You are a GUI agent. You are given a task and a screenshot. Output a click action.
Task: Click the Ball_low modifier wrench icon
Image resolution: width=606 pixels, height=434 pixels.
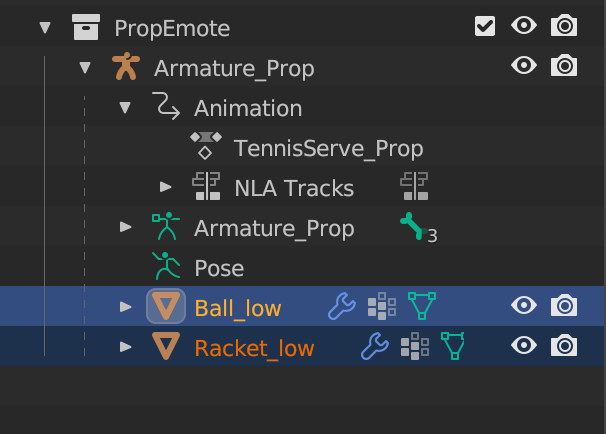[x=342, y=307]
